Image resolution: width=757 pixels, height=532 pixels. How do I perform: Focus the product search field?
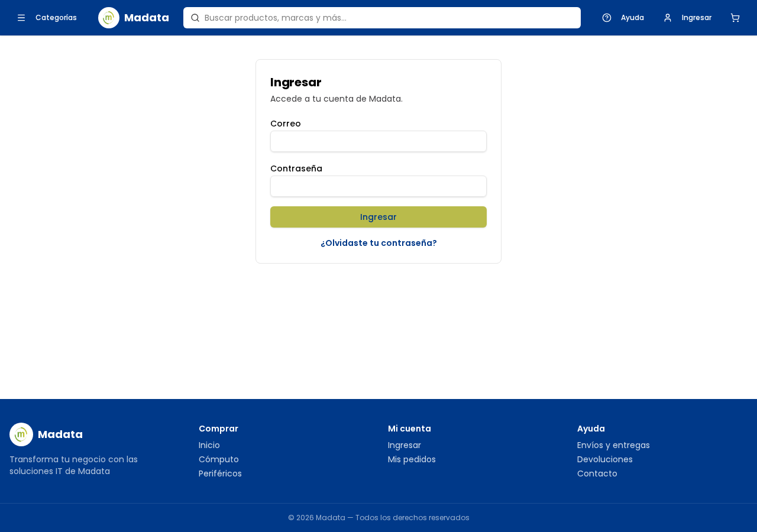[382, 18]
